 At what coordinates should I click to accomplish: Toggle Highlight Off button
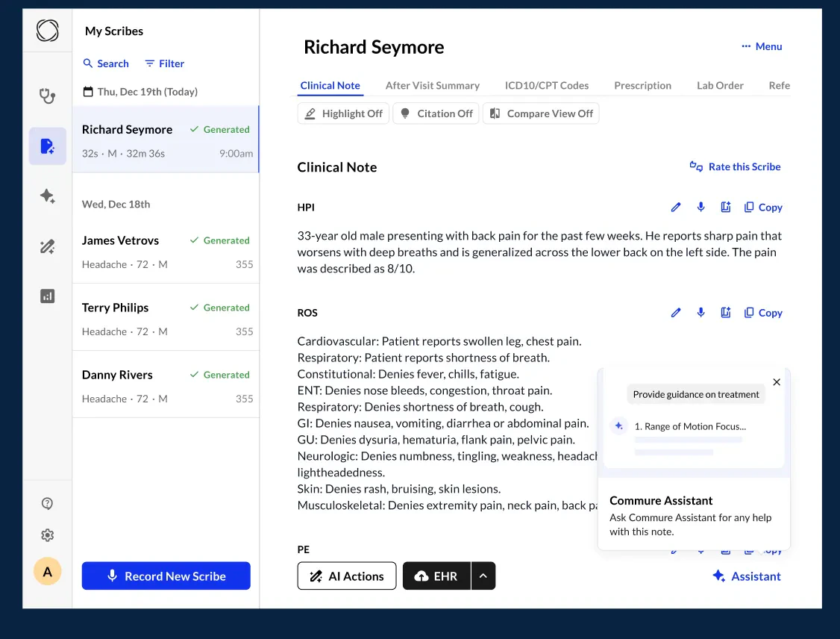(x=343, y=113)
